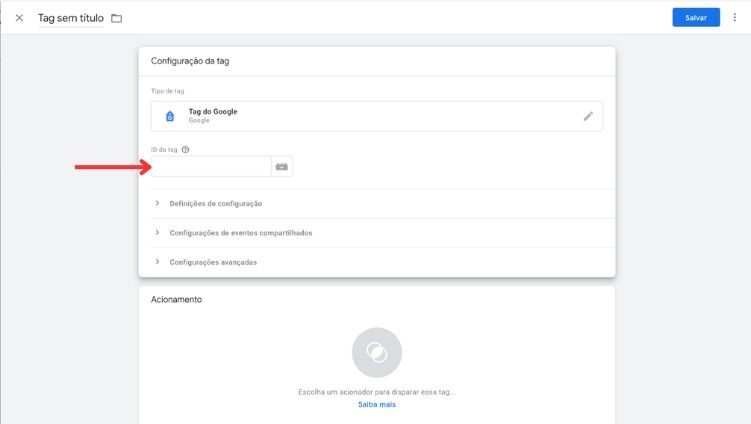This screenshot has height=424, width=751.
Task: Click the Configuração da tag heading
Action: 190,61
